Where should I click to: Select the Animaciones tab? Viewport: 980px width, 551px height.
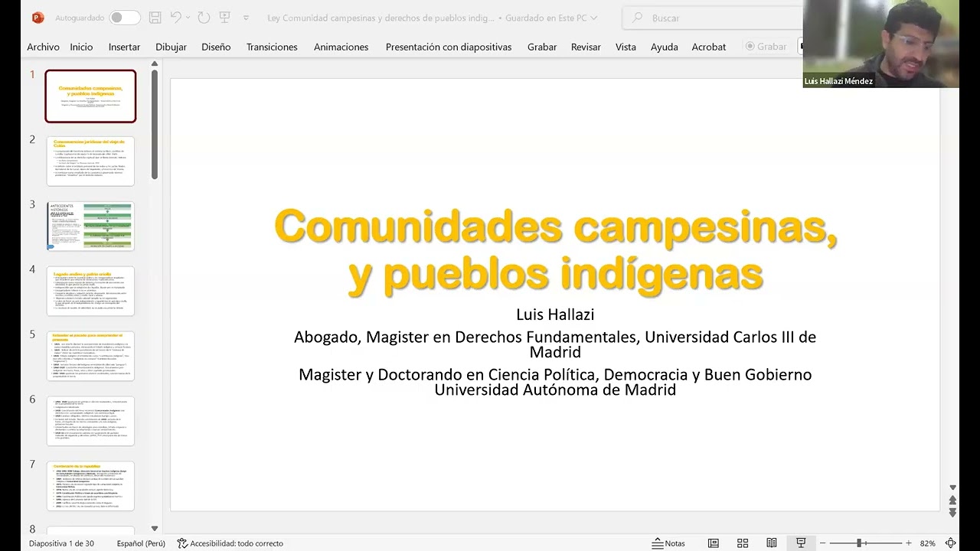coord(341,47)
